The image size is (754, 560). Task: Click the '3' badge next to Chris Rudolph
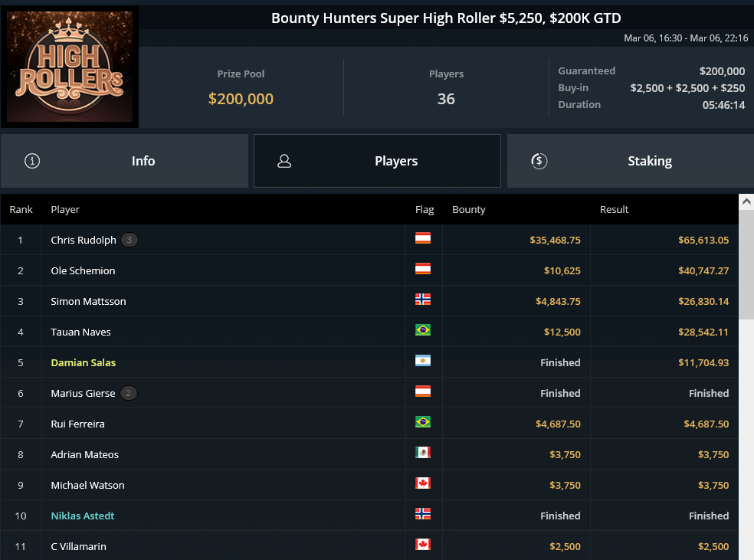pyautogui.click(x=129, y=239)
